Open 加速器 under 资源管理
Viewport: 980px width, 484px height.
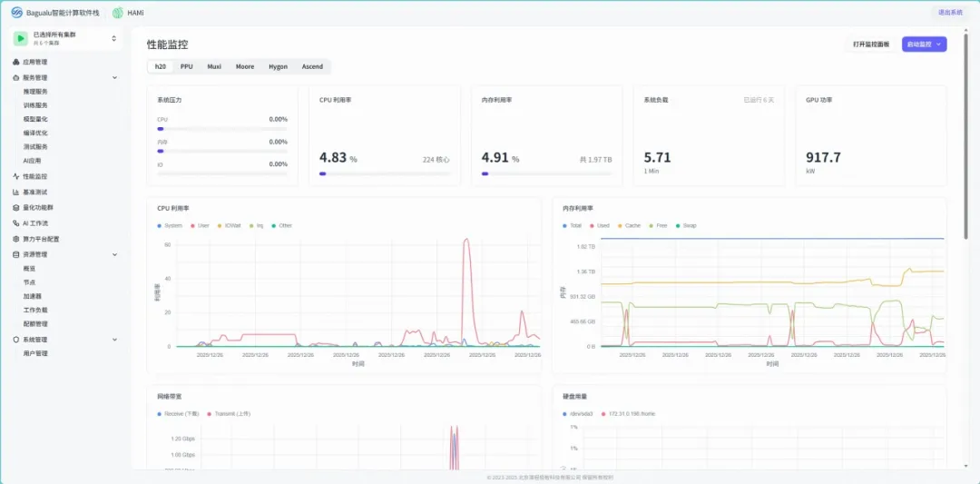(x=33, y=296)
